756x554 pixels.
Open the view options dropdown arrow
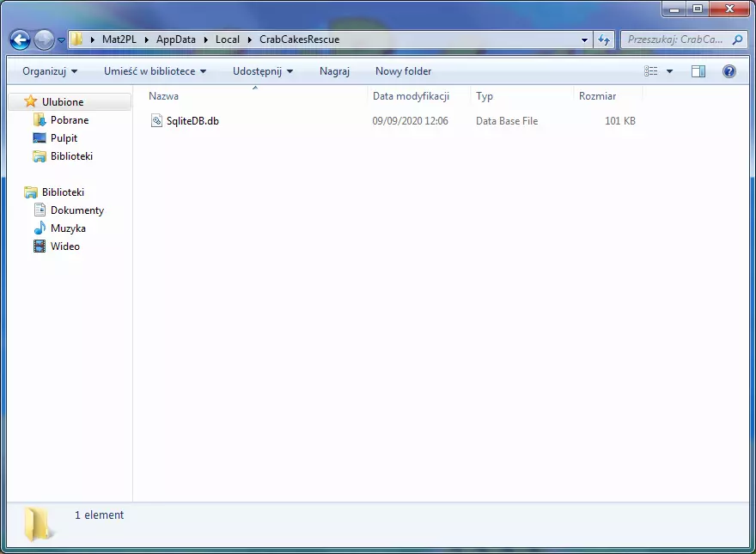point(670,71)
